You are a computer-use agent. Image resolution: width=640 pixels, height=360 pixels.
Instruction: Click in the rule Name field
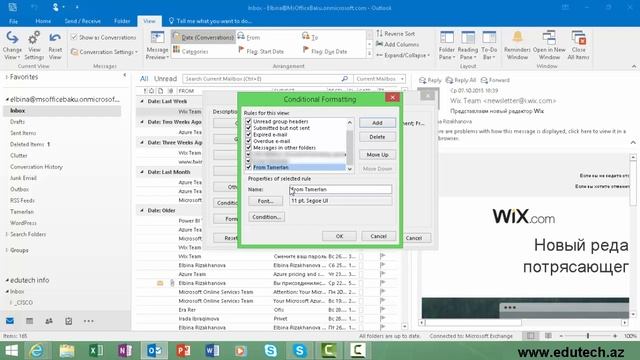pos(340,189)
